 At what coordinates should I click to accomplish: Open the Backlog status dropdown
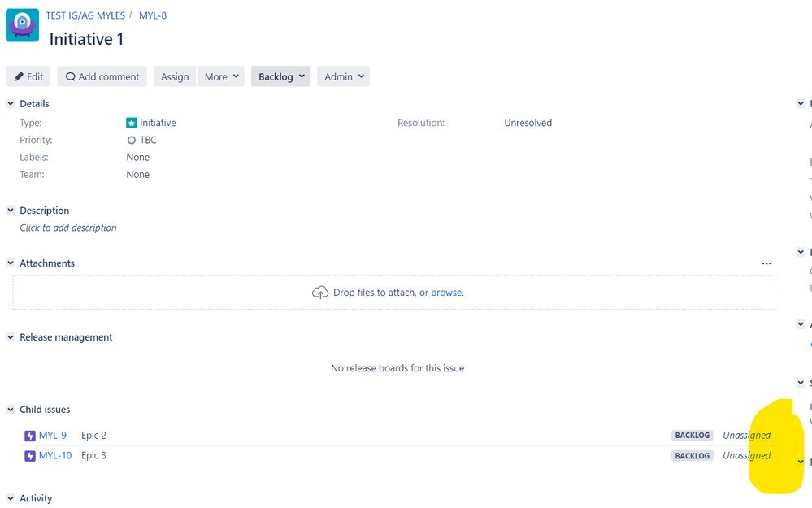pyautogui.click(x=280, y=76)
